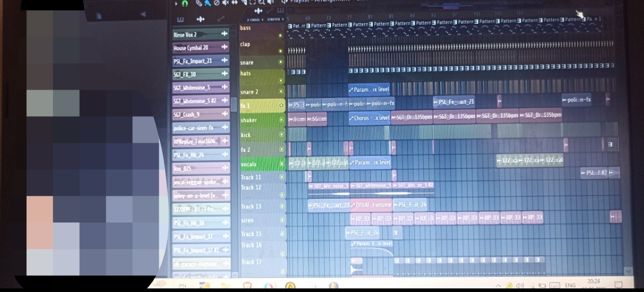Toggle mute on the hats track
Screen dimensions: 644x292
[x=281, y=81]
